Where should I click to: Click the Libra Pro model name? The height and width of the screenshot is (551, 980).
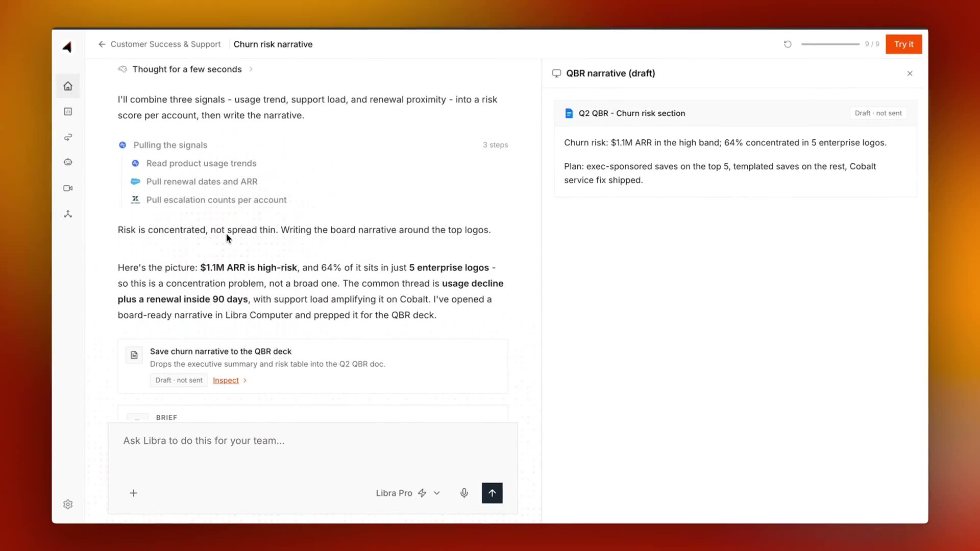394,493
